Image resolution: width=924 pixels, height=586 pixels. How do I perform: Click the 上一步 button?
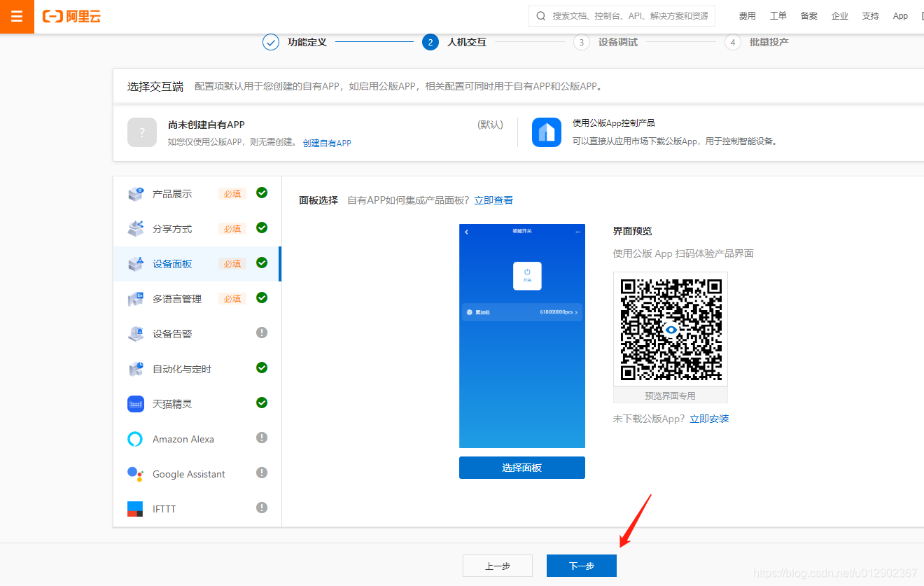coord(498,566)
